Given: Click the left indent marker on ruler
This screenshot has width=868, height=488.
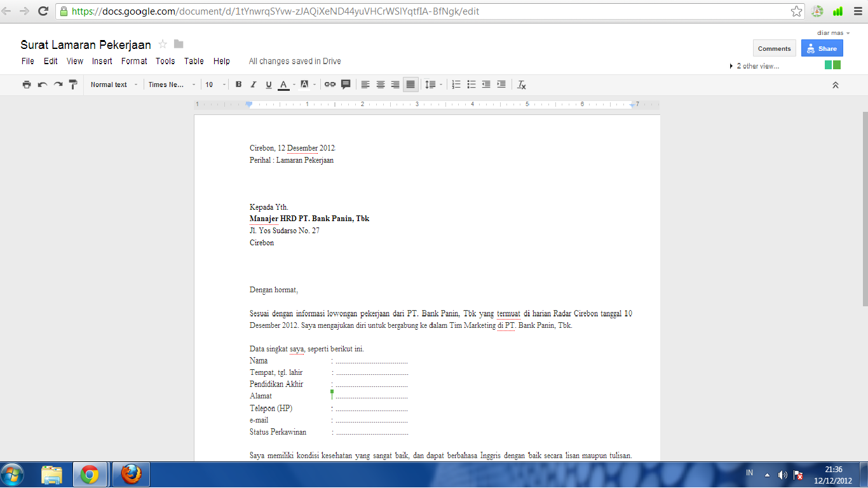Looking at the screenshot, I should [x=249, y=104].
